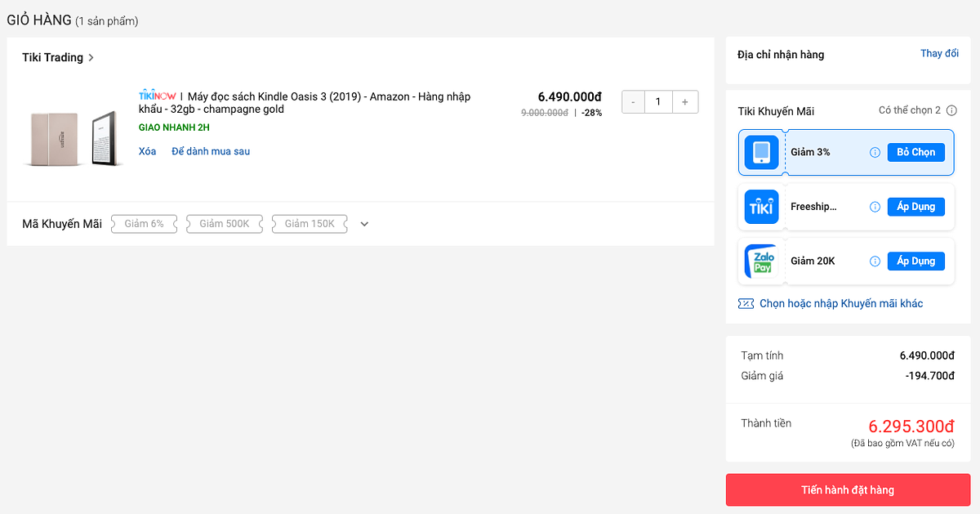980x514 pixels.
Task: Apply the Freeship coupon
Action: point(916,207)
